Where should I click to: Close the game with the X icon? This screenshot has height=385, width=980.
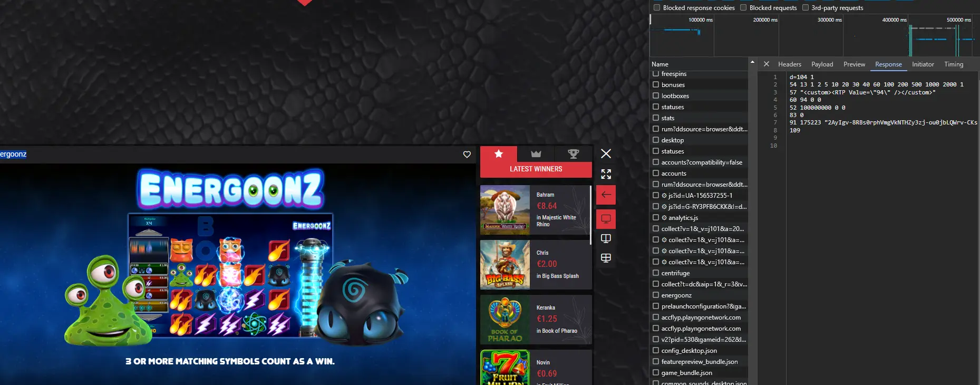click(606, 153)
